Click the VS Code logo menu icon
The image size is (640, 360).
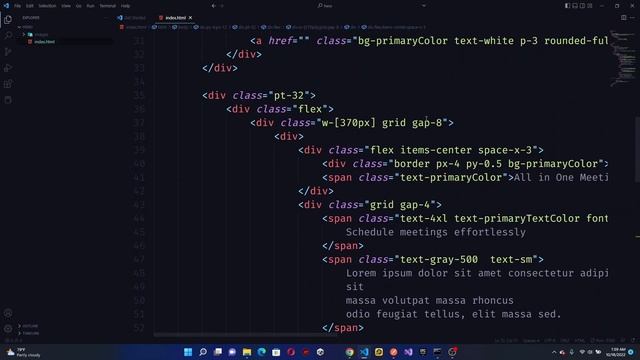point(6,6)
